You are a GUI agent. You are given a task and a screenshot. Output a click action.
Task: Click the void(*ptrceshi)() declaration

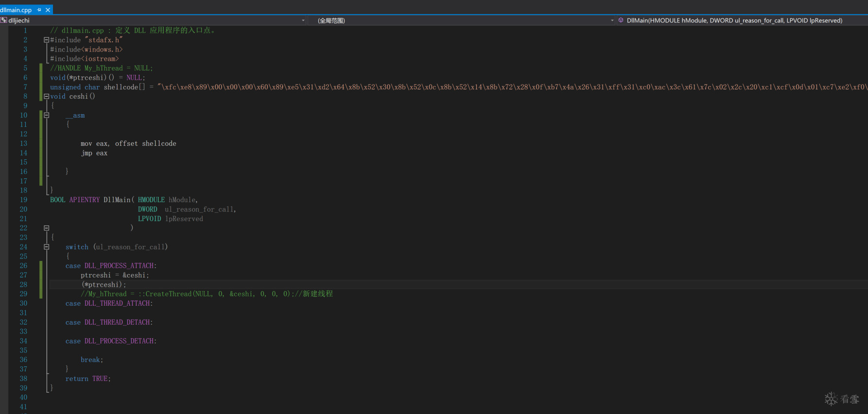point(98,78)
